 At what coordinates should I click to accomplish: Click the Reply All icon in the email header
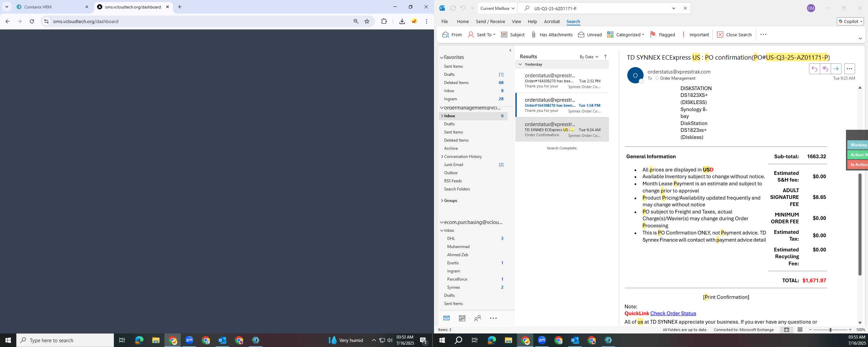825,69
